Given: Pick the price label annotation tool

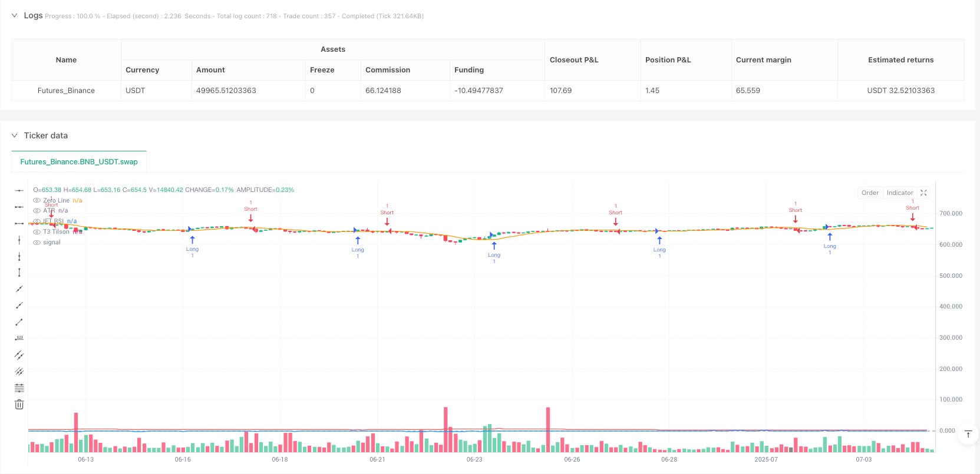Looking at the screenshot, I should click(19, 338).
